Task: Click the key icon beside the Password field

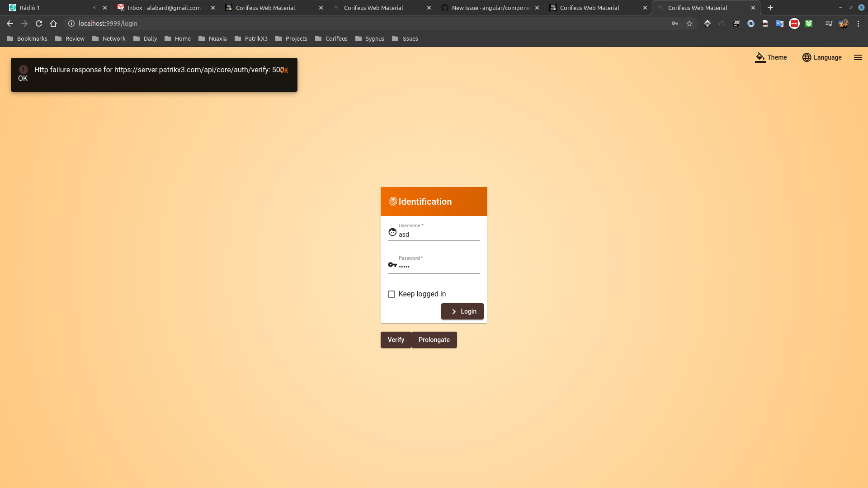Action: coord(392,265)
